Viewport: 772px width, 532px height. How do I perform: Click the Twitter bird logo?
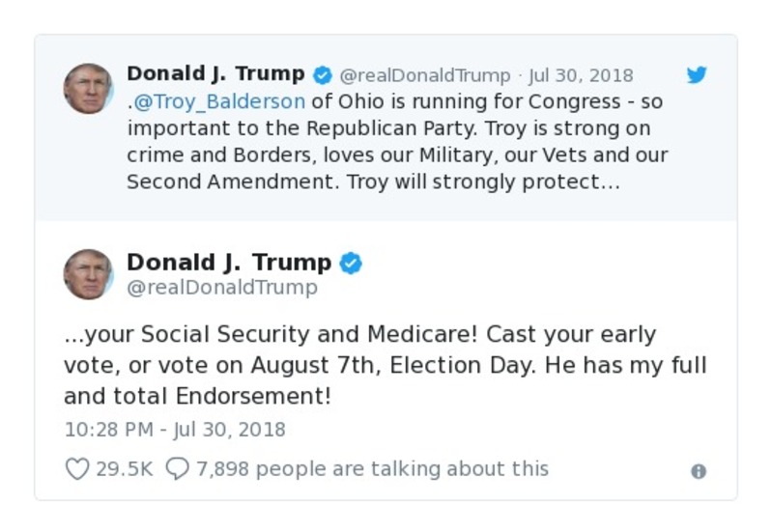point(697,74)
